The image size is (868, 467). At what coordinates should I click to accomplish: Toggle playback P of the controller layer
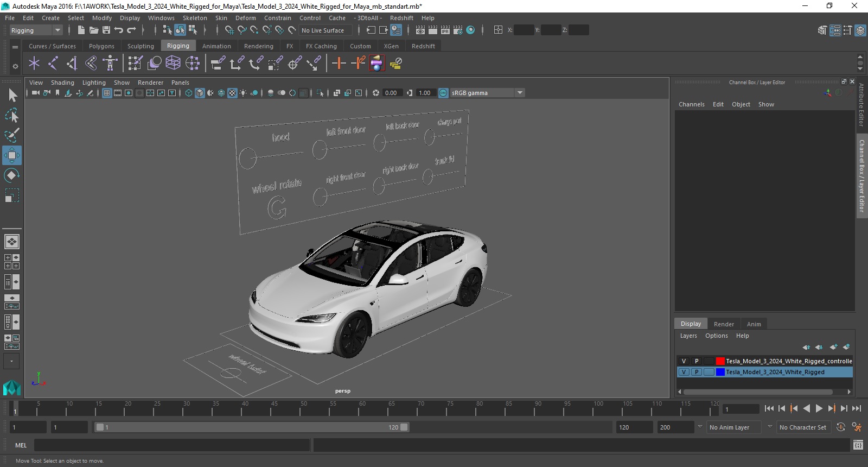click(697, 361)
